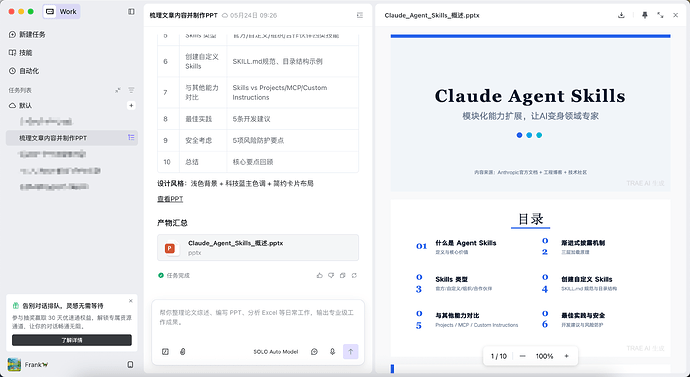
Task: Click the 产物汇总 heading
Action: (x=172, y=223)
